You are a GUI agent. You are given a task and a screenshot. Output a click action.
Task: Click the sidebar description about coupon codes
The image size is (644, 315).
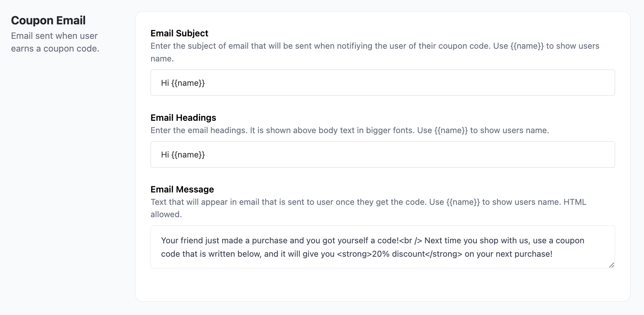pos(55,42)
